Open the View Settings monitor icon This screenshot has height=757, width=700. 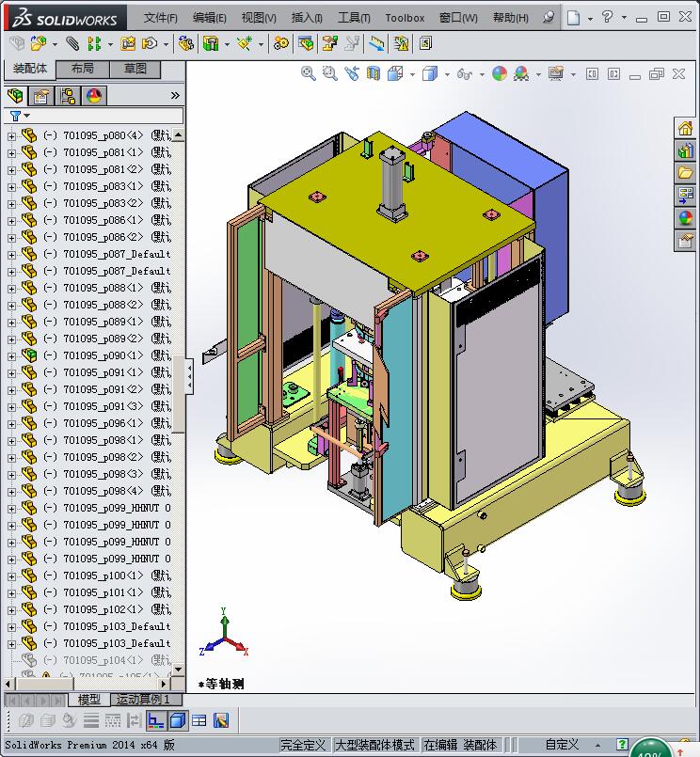pyautogui.click(x=556, y=74)
